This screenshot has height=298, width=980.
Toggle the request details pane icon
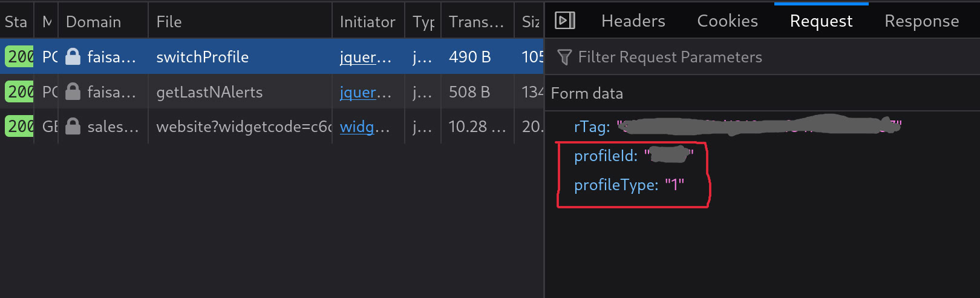pyautogui.click(x=564, y=21)
